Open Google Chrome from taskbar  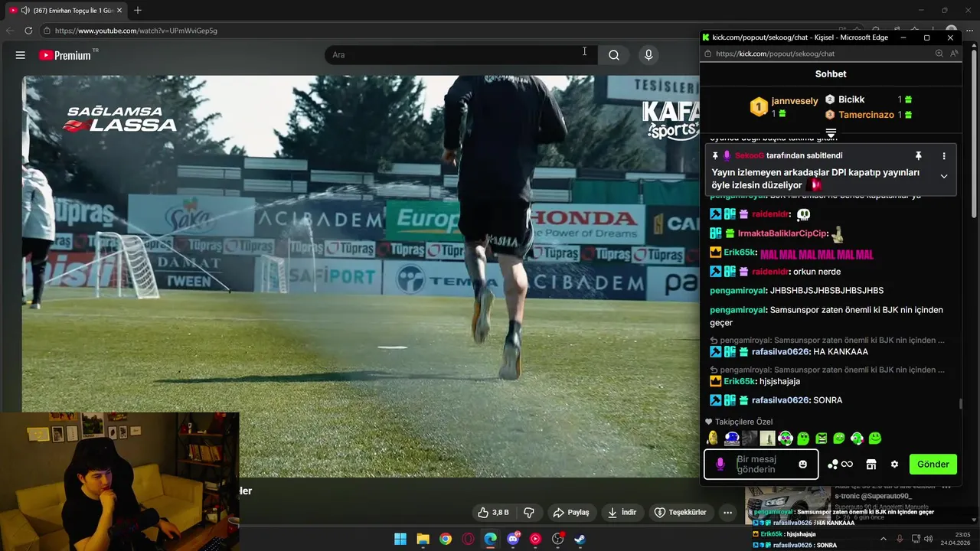coord(446,539)
